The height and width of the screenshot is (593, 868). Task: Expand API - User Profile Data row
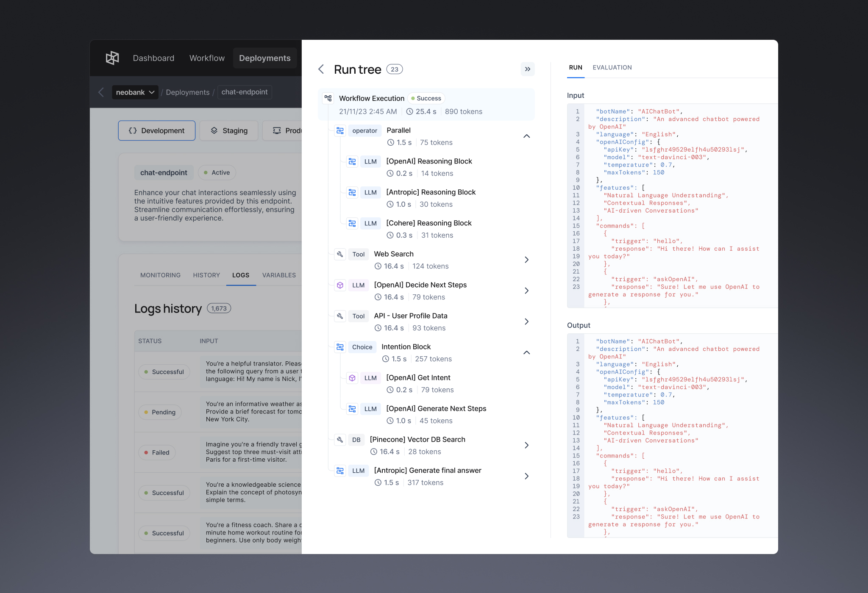[526, 321]
